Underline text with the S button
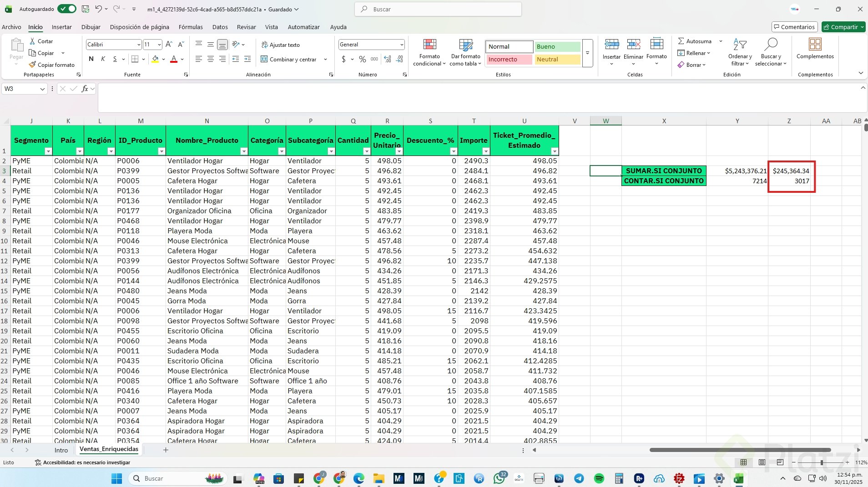The width and height of the screenshot is (868, 487). click(115, 59)
